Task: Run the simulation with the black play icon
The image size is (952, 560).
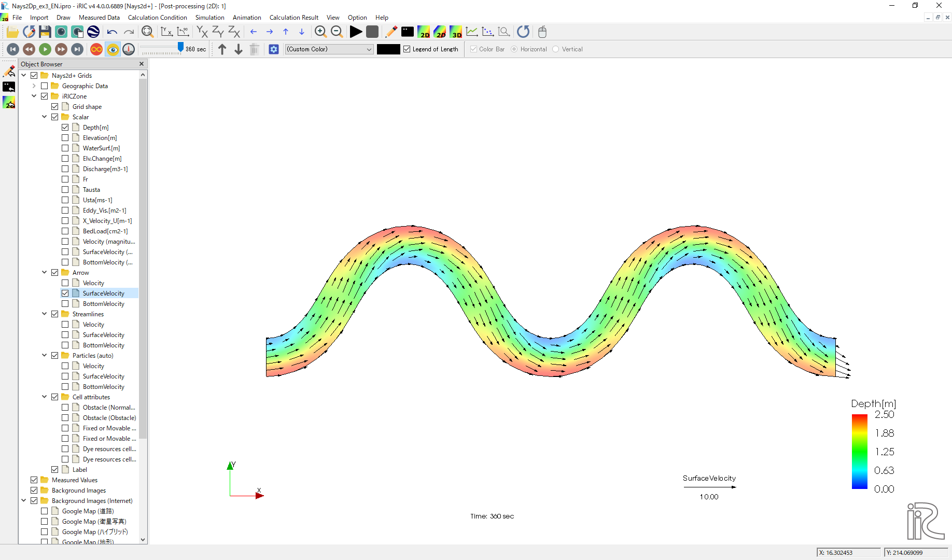Action: (356, 32)
